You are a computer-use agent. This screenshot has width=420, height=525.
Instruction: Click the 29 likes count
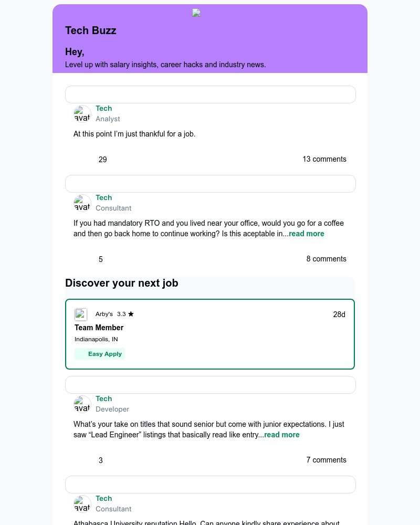point(103,160)
